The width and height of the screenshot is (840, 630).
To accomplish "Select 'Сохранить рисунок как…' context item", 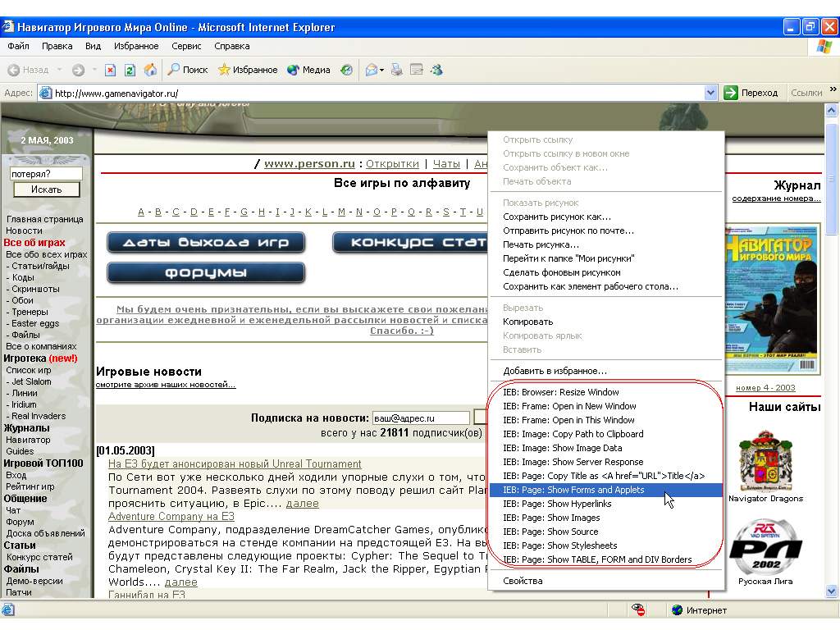I will pyautogui.click(x=606, y=217).
